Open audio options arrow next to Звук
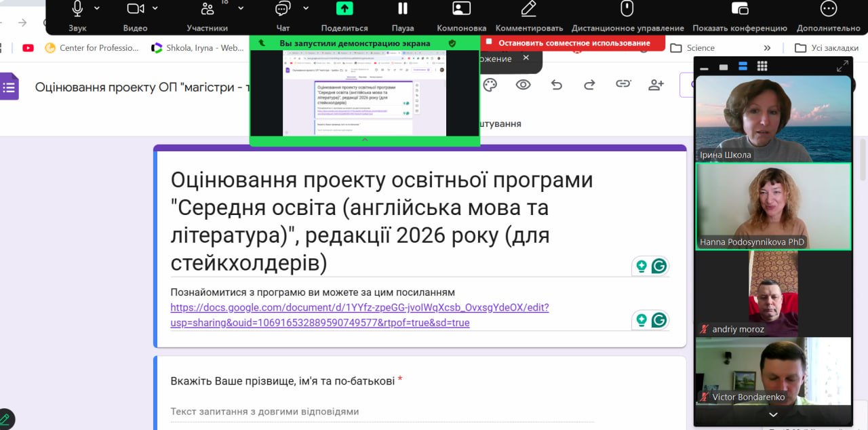Image resolution: width=868 pixels, height=430 pixels. click(96, 8)
